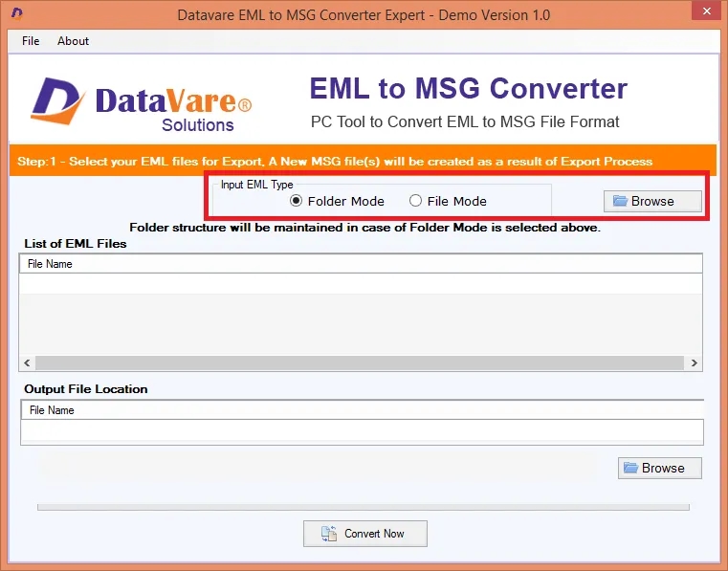Close the converter window
728x571 pixels.
(706, 11)
